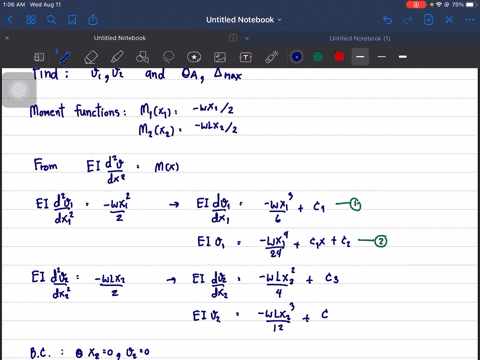Toggle the read-only mode toolbar icon
Viewport: 480px width, 360px height.
(39, 57)
